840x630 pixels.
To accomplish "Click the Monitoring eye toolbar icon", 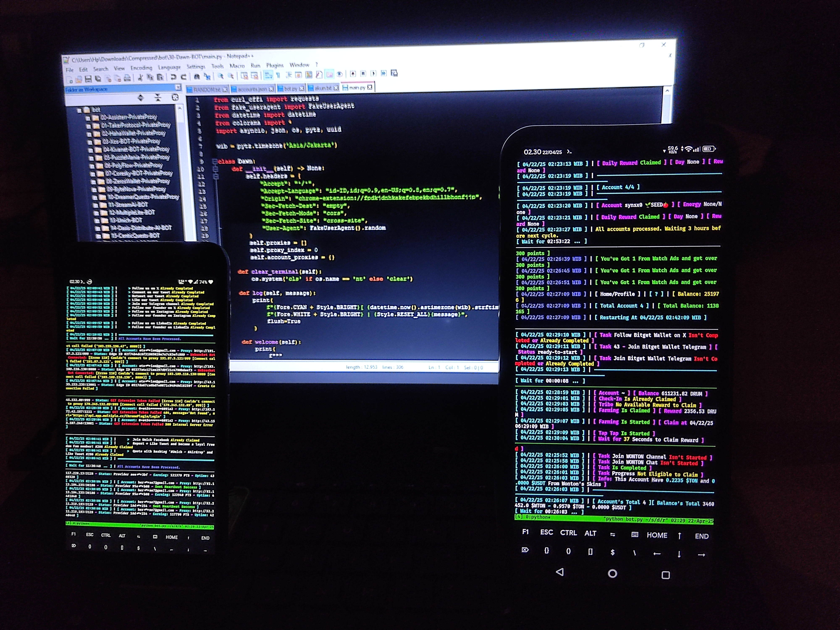I will 340,74.
